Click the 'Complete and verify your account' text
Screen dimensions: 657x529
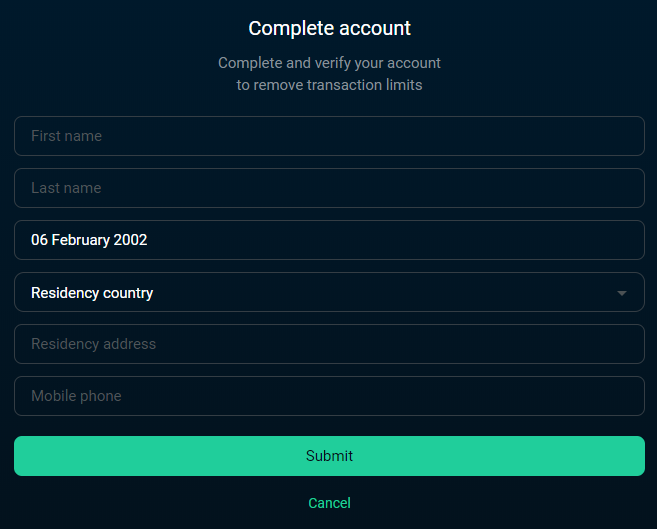pyautogui.click(x=329, y=63)
